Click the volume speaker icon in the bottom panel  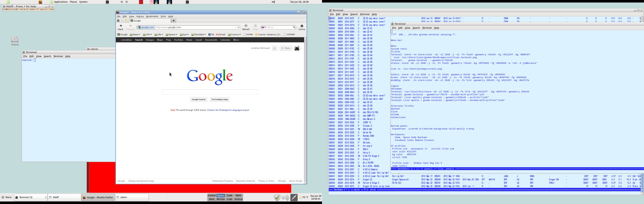pos(285,197)
